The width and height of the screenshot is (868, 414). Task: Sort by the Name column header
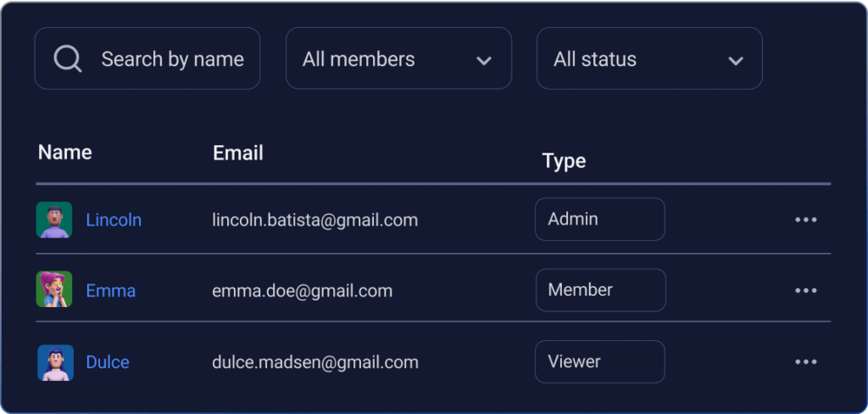tap(65, 153)
